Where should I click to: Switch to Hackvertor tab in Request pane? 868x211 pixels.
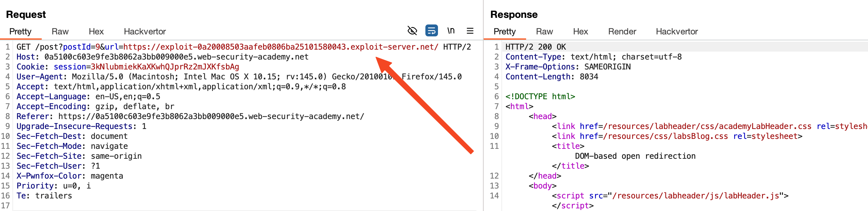coord(144,32)
